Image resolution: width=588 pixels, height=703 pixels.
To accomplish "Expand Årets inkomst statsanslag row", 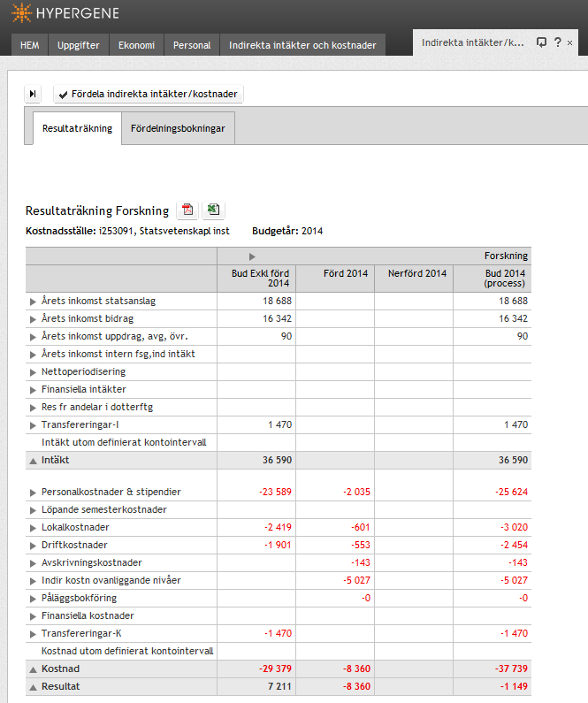I will tap(33, 302).
